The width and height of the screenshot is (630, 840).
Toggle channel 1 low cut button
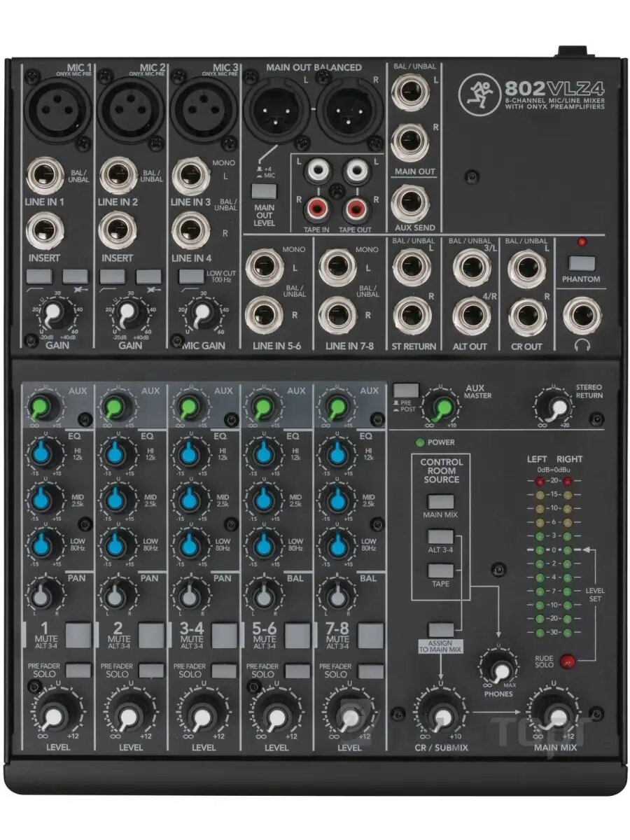[x=39, y=276]
